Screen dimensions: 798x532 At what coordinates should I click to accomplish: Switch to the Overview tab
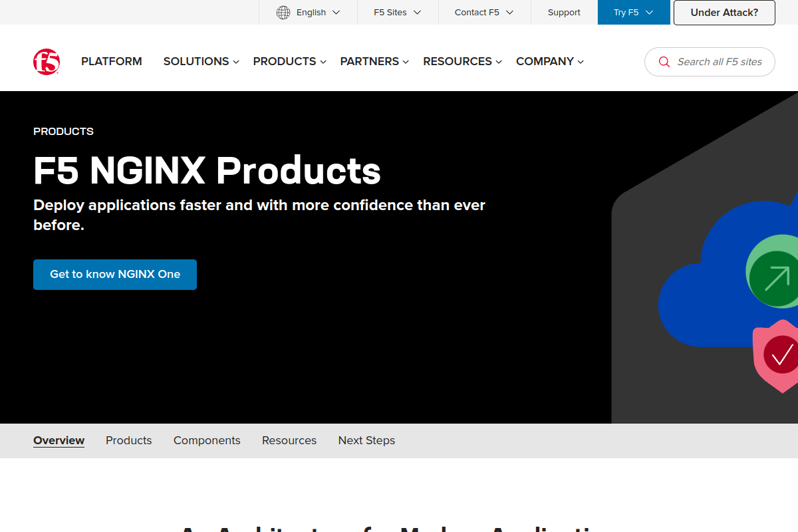[59, 440]
